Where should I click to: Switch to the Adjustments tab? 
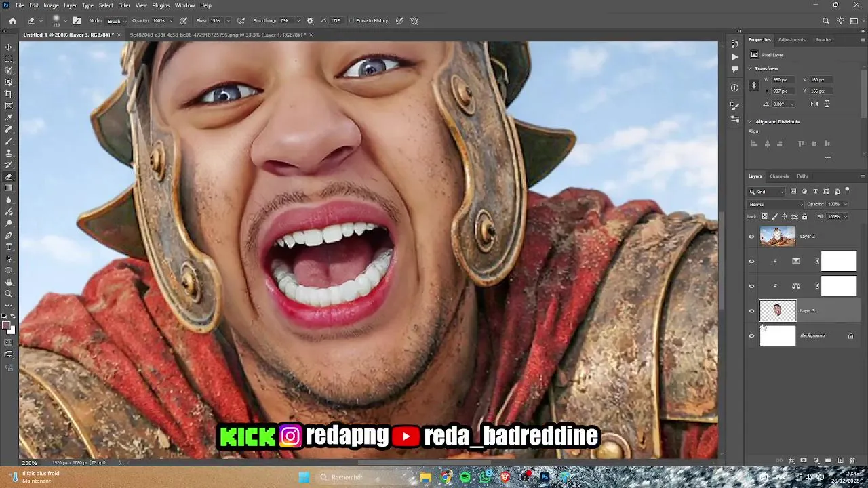point(792,40)
